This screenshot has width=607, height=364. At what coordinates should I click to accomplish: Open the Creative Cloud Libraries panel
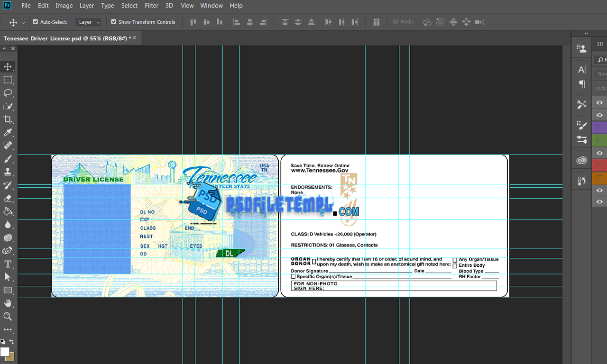pyautogui.click(x=582, y=161)
